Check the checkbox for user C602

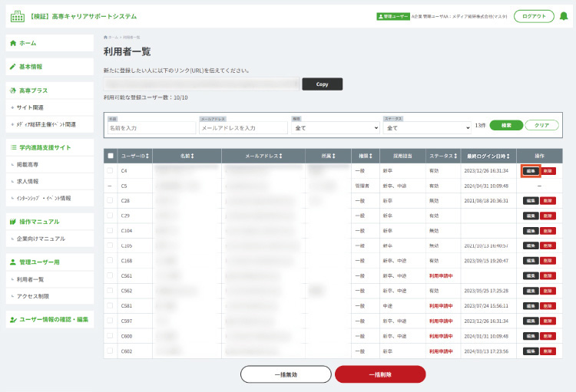110,351
